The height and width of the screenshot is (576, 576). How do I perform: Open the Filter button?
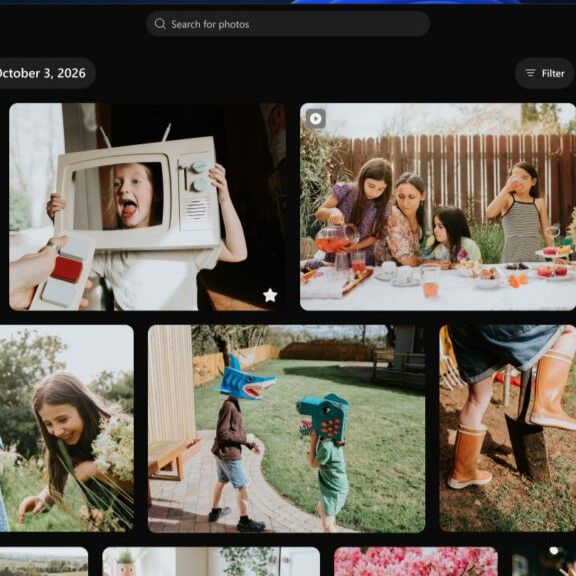pos(544,73)
